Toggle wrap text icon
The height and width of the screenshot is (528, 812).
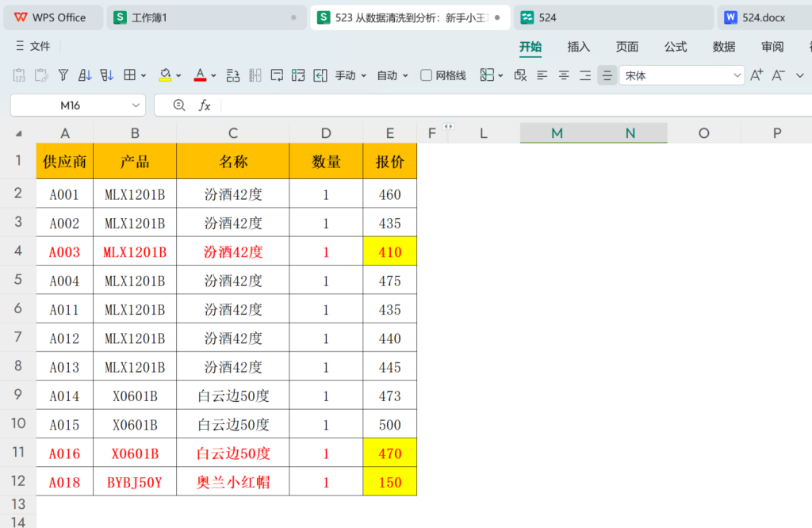(x=277, y=75)
